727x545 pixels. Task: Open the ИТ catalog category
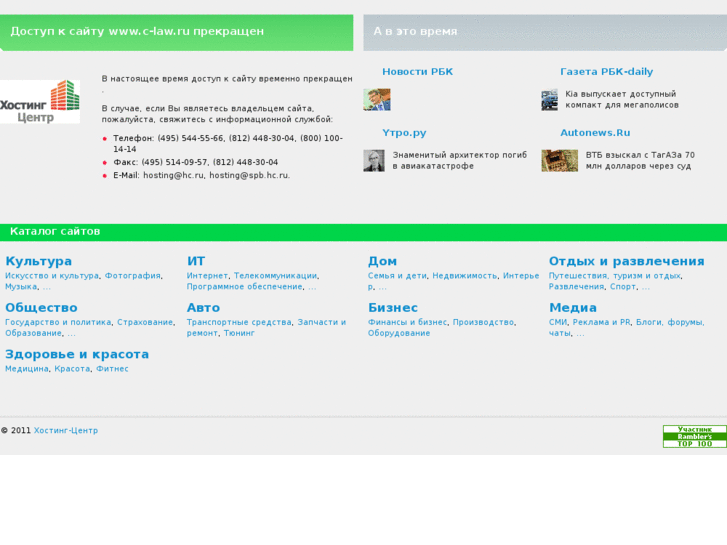pyautogui.click(x=196, y=261)
